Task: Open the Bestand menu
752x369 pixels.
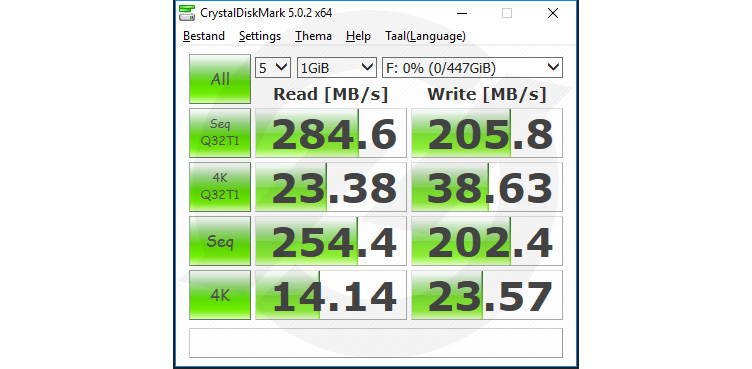Action: pyautogui.click(x=204, y=36)
